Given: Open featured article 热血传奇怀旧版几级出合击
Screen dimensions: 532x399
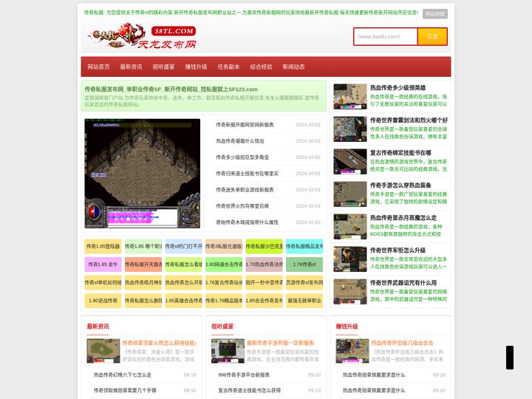Looking at the screenshot, I should 402,343.
